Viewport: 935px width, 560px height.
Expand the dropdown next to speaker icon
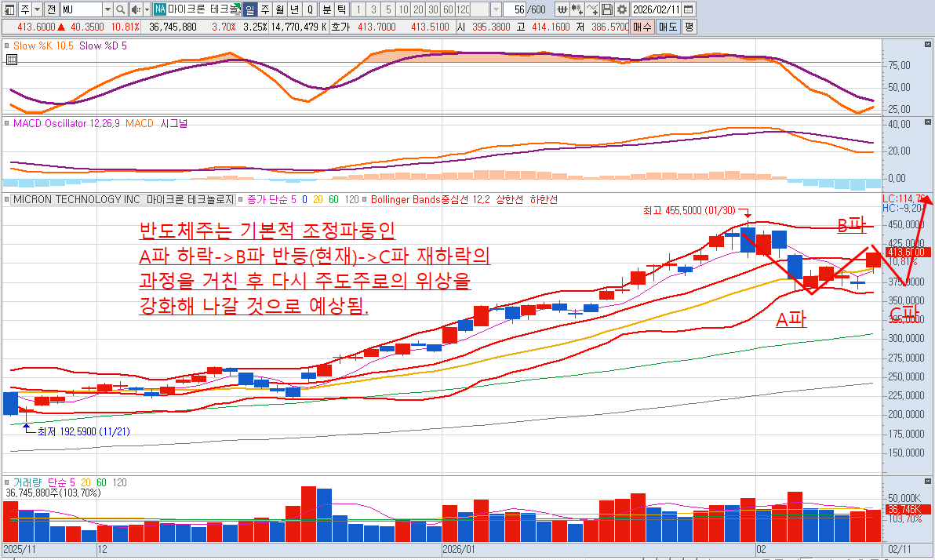(146, 9)
